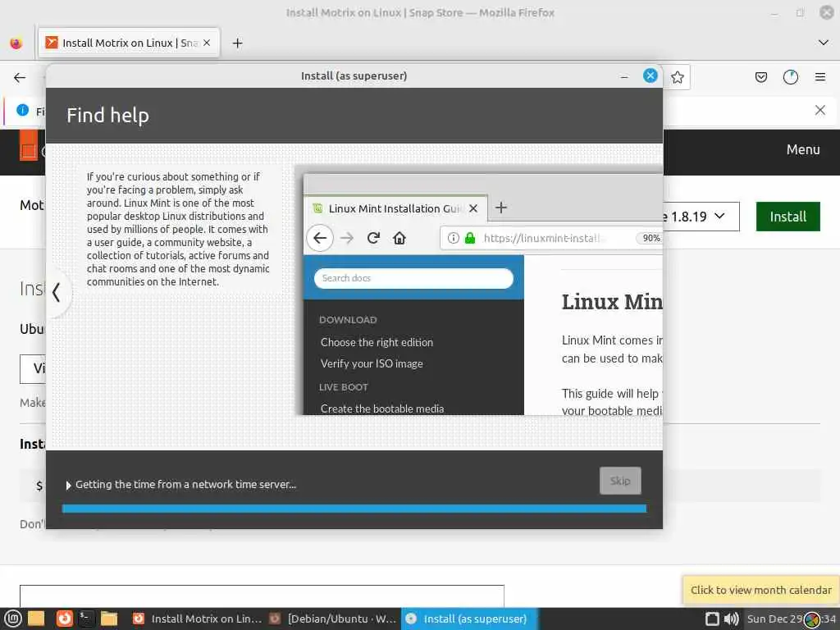Viewport: 840px width, 630px height.
Task: Switch to Install Motrix on Lin... taskbar window
Action: [x=197, y=619]
